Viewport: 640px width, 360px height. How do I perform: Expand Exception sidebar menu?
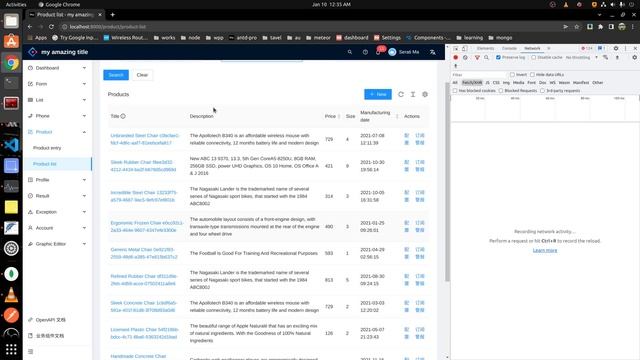[58, 212]
